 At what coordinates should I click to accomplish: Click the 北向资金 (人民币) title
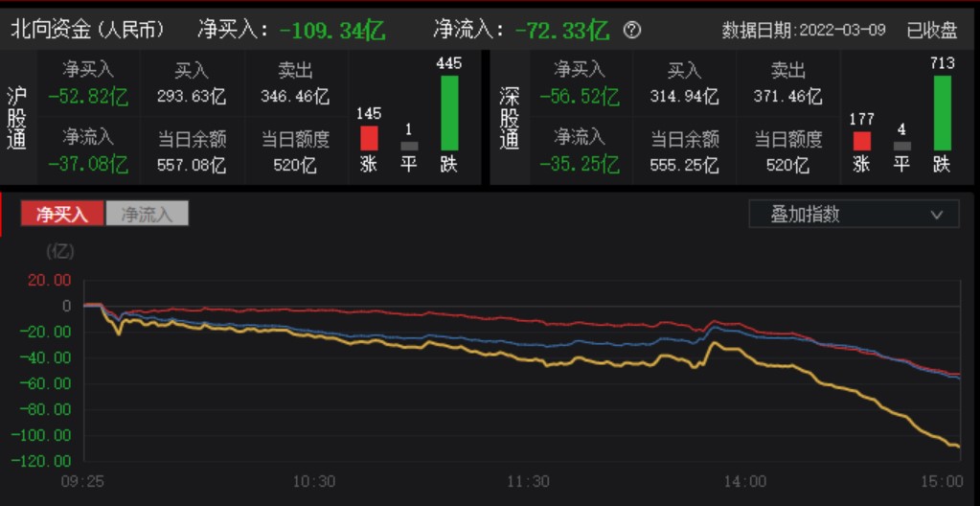87,30
